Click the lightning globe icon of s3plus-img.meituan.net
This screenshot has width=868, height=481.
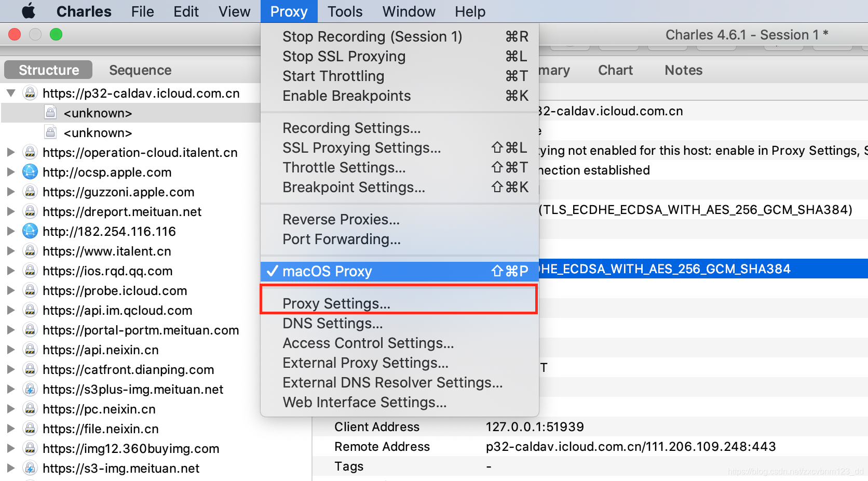pos(30,389)
